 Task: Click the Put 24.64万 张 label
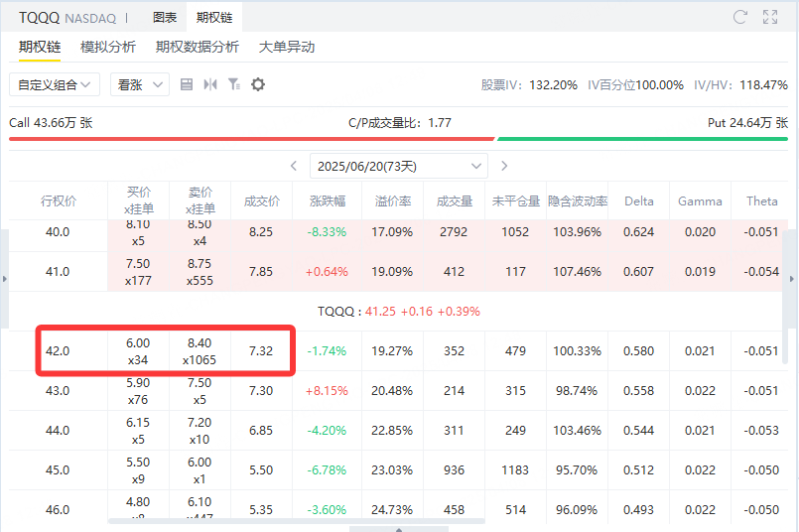(747, 123)
